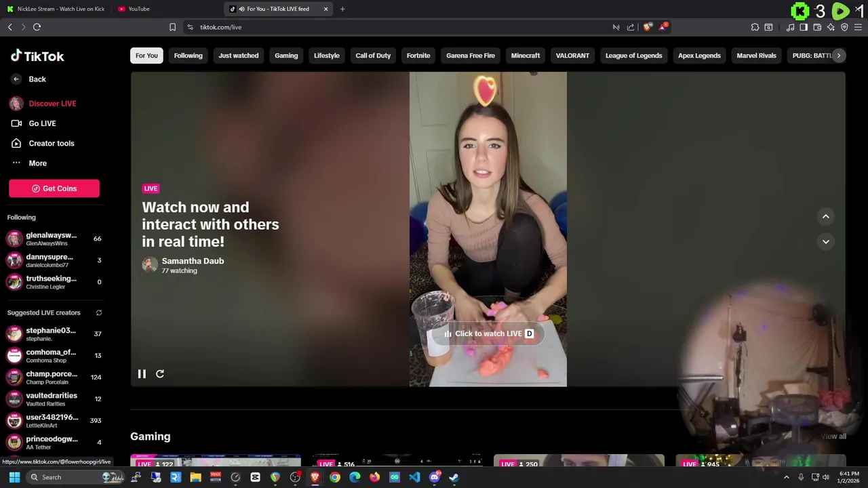Go back using the sidebar Back arrow
The image size is (868, 488).
click(x=16, y=79)
